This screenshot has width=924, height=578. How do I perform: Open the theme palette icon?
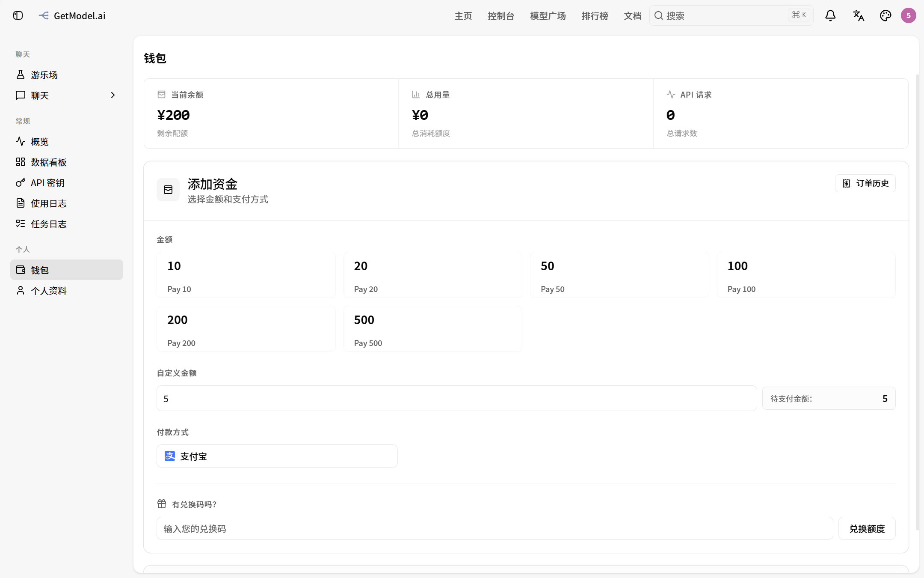point(885,16)
